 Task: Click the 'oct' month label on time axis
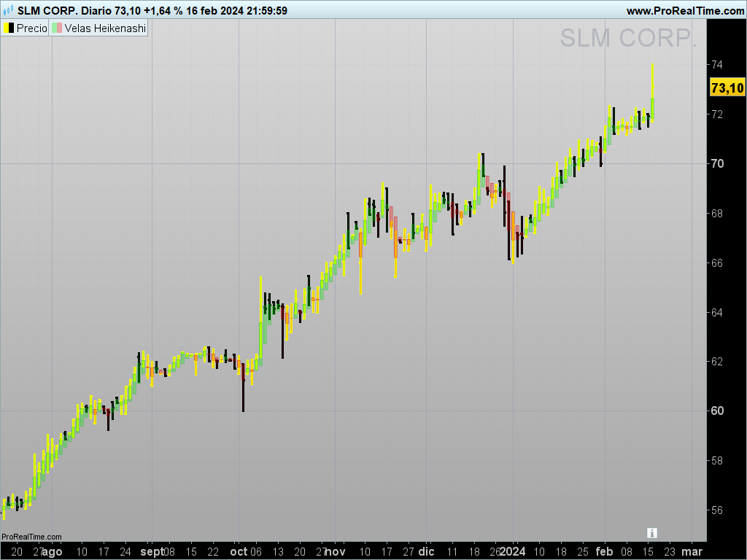(x=239, y=551)
